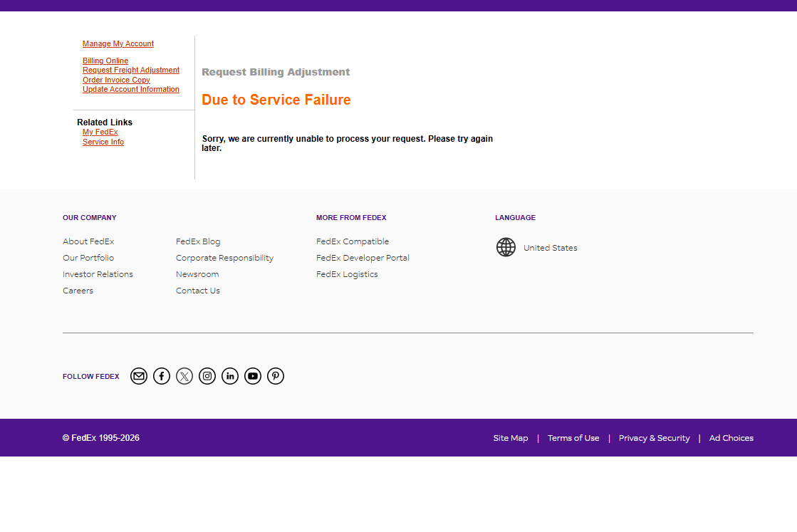Select United States language link
This screenshot has width=797, height=532.
click(550, 248)
